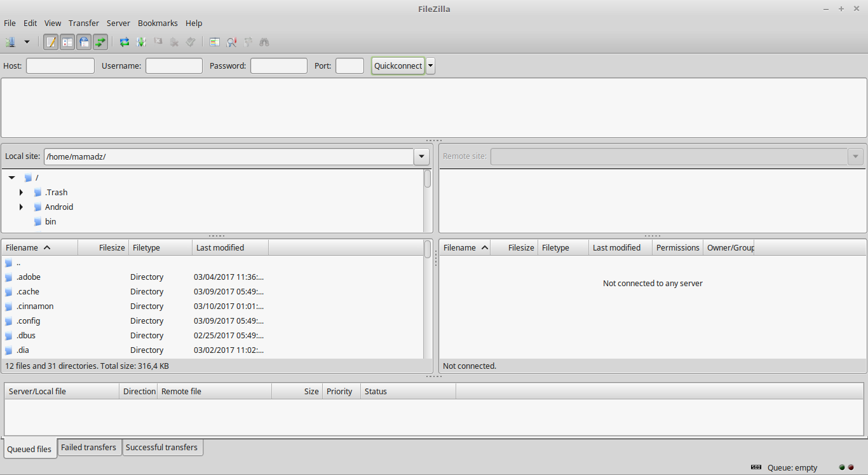
Task: Open the Site Manager
Action: [x=10, y=42]
